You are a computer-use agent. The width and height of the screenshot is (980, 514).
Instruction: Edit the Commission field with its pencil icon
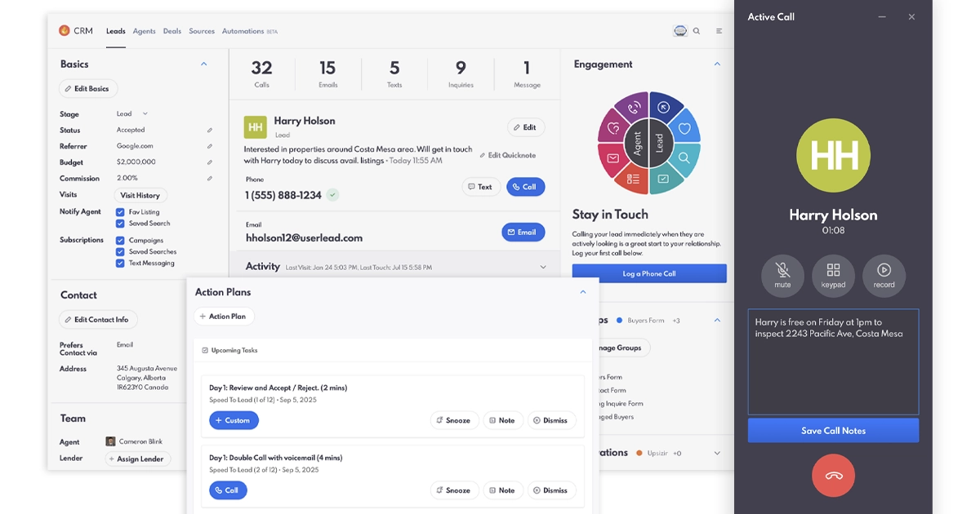pyautogui.click(x=210, y=178)
